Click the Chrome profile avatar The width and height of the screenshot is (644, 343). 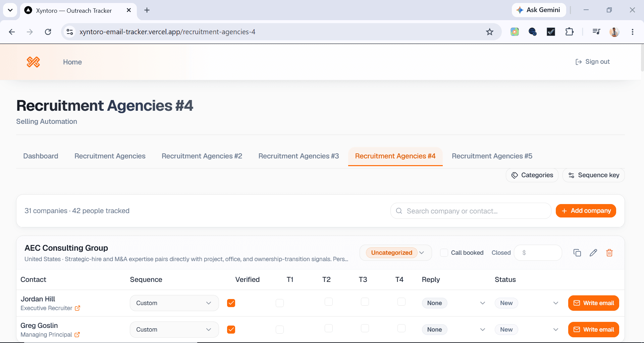click(x=614, y=32)
